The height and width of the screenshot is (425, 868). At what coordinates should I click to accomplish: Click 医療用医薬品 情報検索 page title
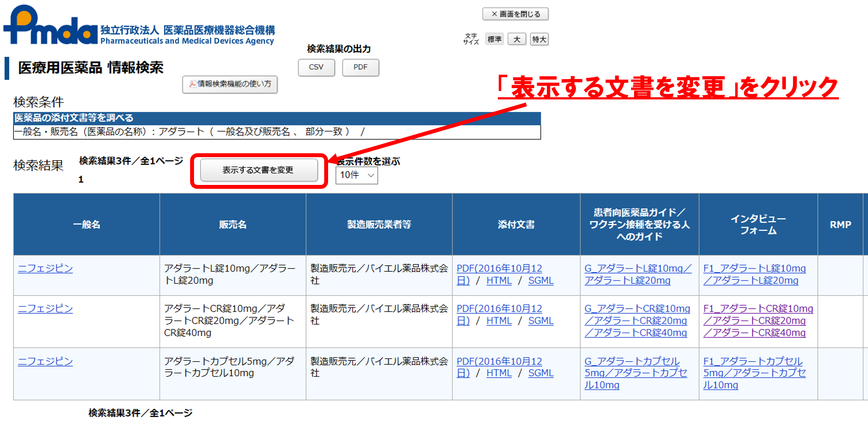point(91,68)
